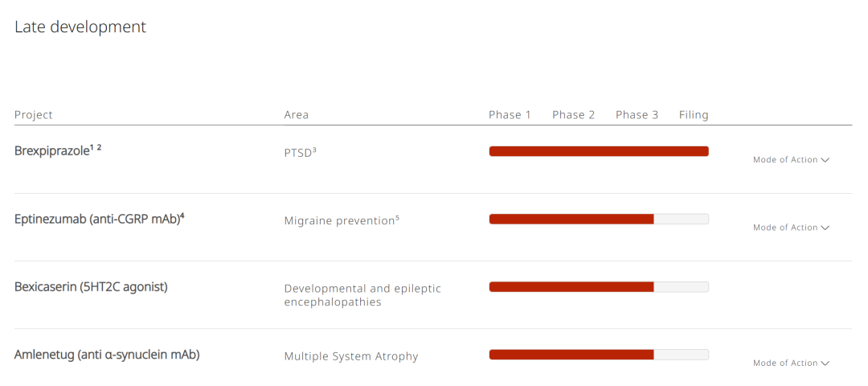Click the PTSD area text
The image size is (868, 386).
tap(297, 152)
